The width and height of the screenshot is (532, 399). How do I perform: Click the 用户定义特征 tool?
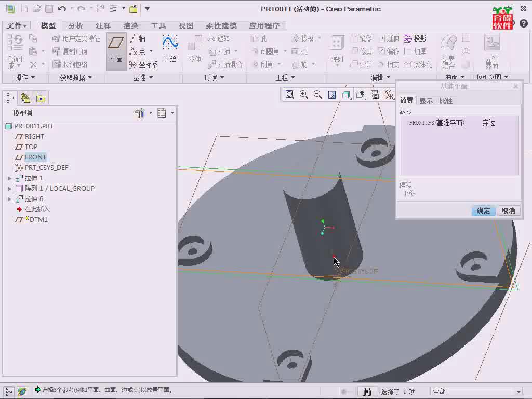pyautogui.click(x=76, y=38)
